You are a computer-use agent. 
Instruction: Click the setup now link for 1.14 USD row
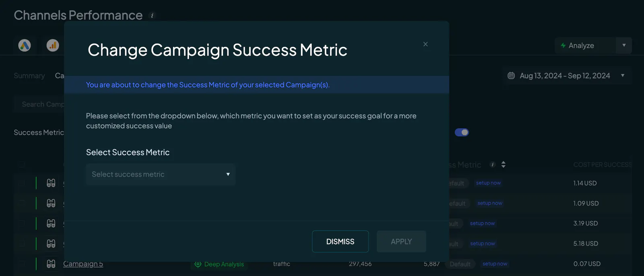[x=488, y=183]
